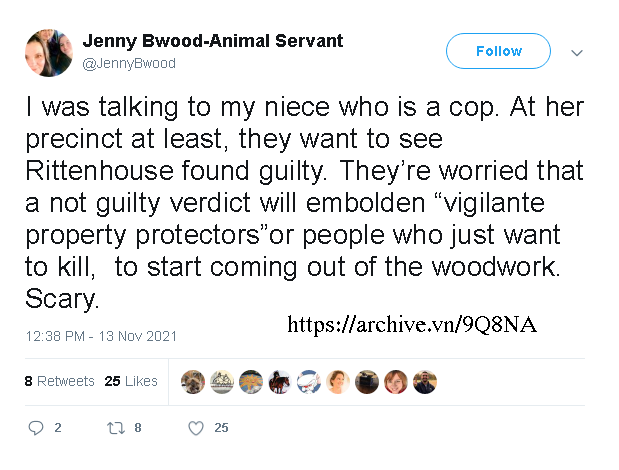Image resolution: width=619 pixels, height=470 pixels.
Task: Click the dog avatar among likers
Action: pos(193,382)
